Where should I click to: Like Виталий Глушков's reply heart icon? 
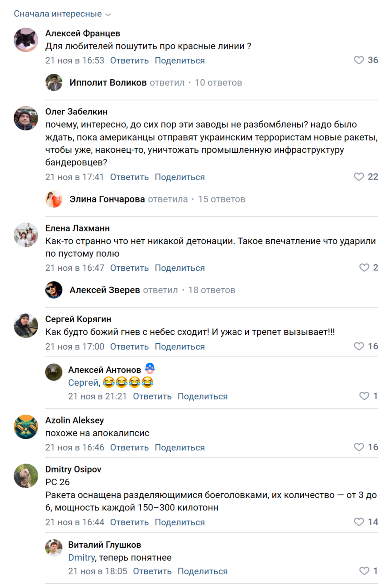(364, 571)
